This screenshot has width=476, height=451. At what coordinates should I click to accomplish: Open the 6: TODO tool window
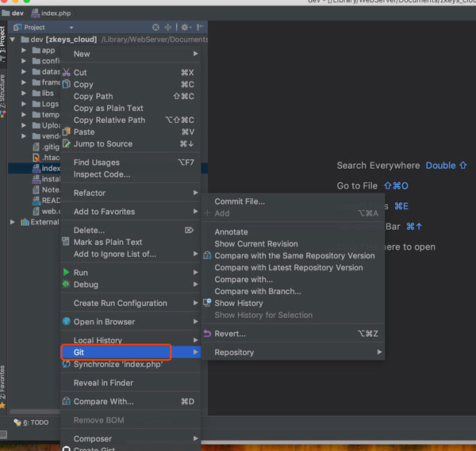point(31,422)
